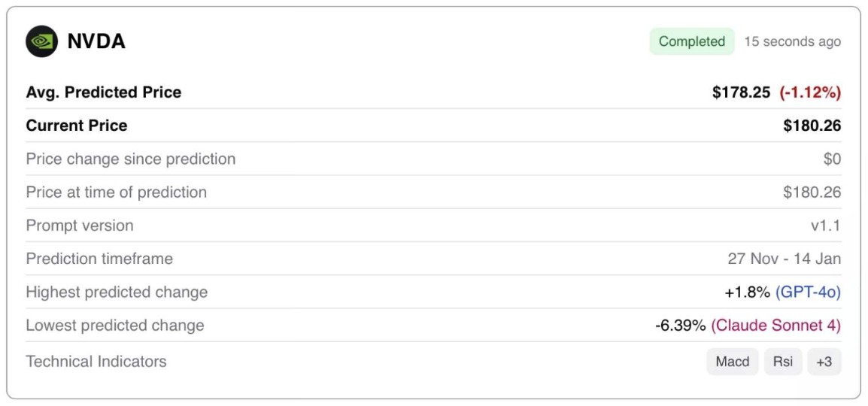Select the Macd indicator tag
Image resolution: width=868 pixels, height=406 pixels.
(x=732, y=362)
